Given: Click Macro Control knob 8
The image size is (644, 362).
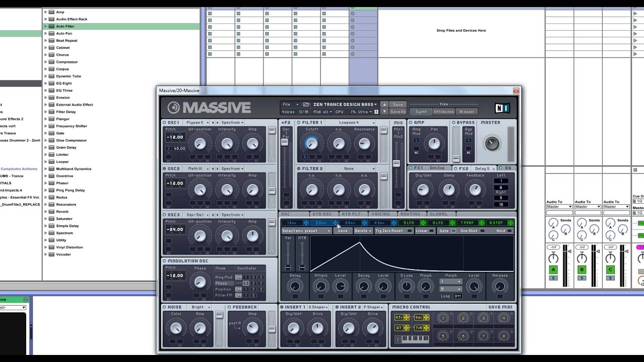Looking at the screenshot, I should pyautogui.click(x=503, y=336).
